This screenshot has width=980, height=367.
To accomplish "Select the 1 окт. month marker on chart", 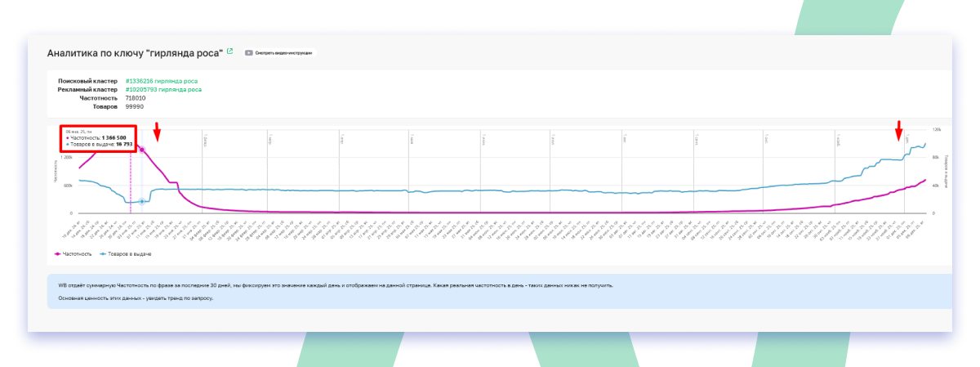I will coord(765,139).
